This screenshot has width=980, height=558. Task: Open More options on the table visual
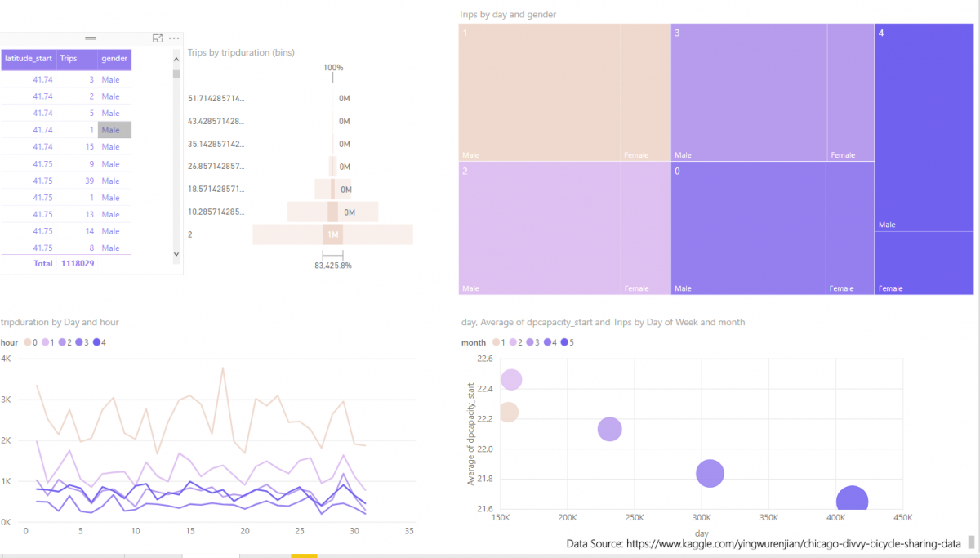coord(174,38)
